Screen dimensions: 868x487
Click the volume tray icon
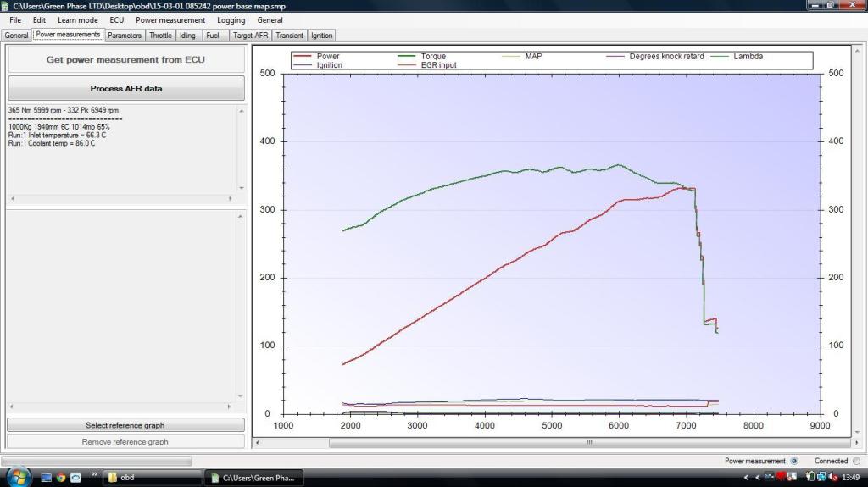[x=833, y=477]
